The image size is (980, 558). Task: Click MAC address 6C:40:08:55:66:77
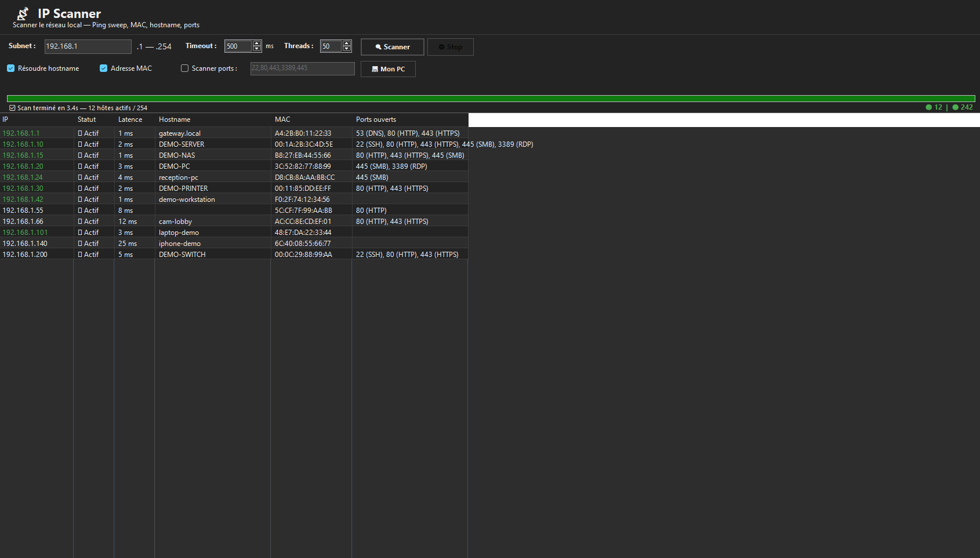(x=303, y=244)
